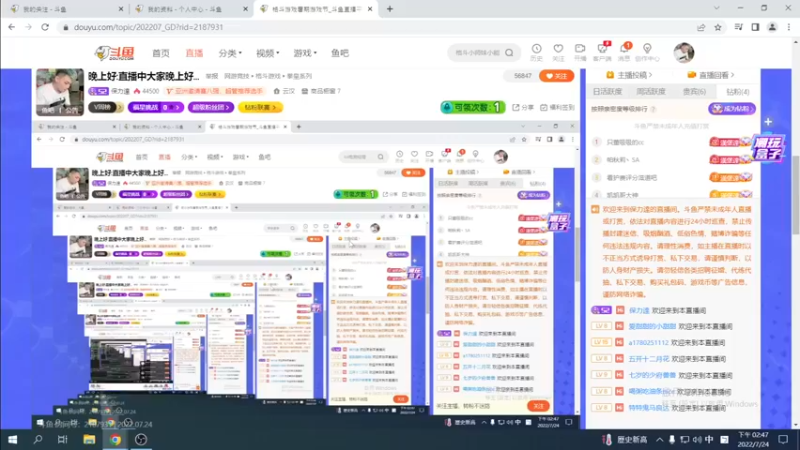Click the 成为钻粉 button
The height and width of the screenshot is (450, 800).
732,109
